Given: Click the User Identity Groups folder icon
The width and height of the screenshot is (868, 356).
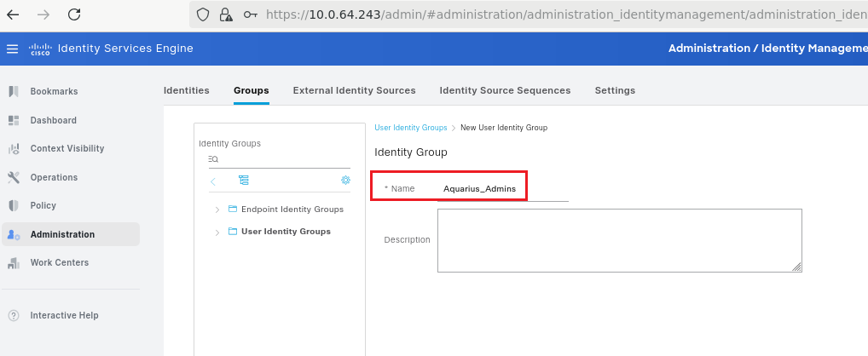Looking at the screenshot, I should [233, 231].
